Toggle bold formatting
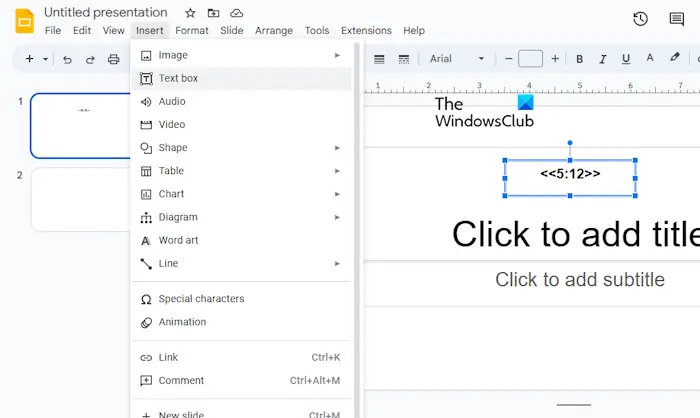700x418 pixels. tap(579, 59)
